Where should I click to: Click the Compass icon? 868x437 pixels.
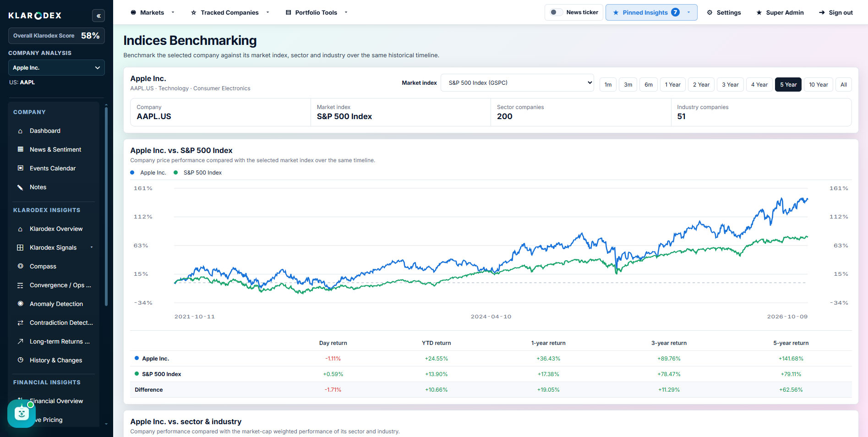(20, 266)
